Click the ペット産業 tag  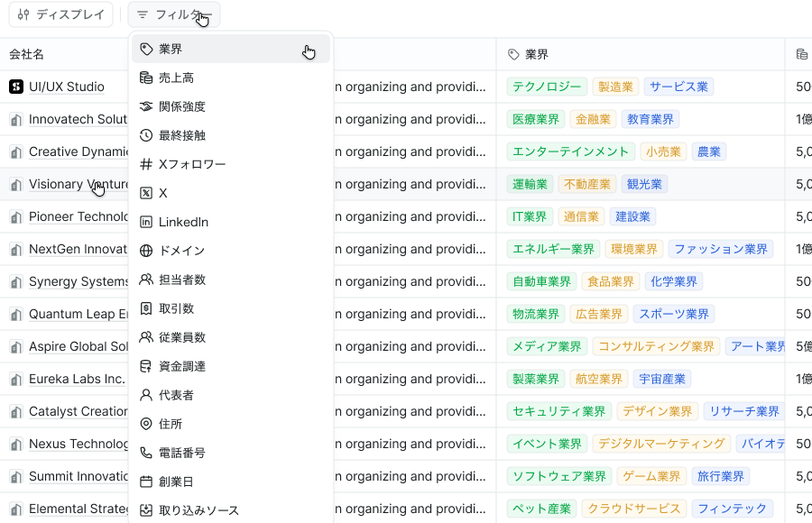pyautogui.click(x=541, y=509)
